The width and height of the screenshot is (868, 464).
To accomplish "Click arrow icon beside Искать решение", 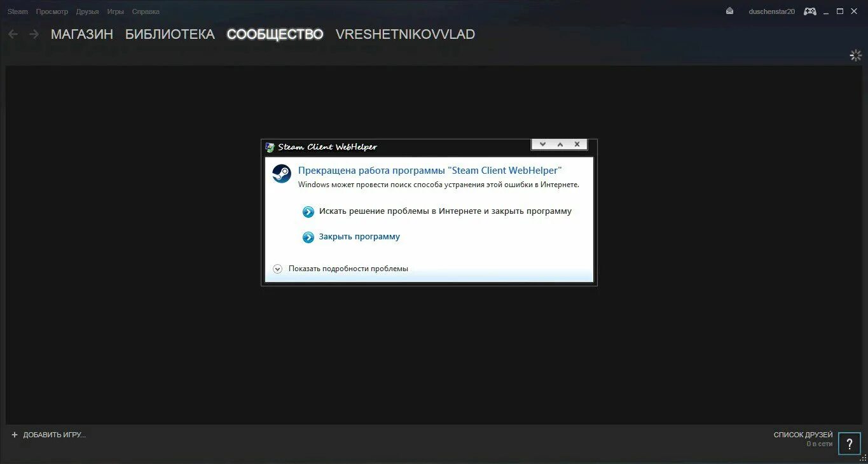I will [308, 212].
